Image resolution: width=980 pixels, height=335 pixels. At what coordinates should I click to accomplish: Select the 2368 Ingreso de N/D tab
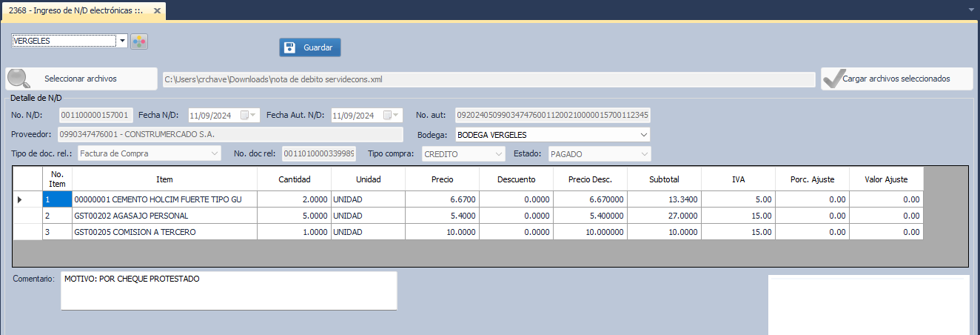point(78,10)
